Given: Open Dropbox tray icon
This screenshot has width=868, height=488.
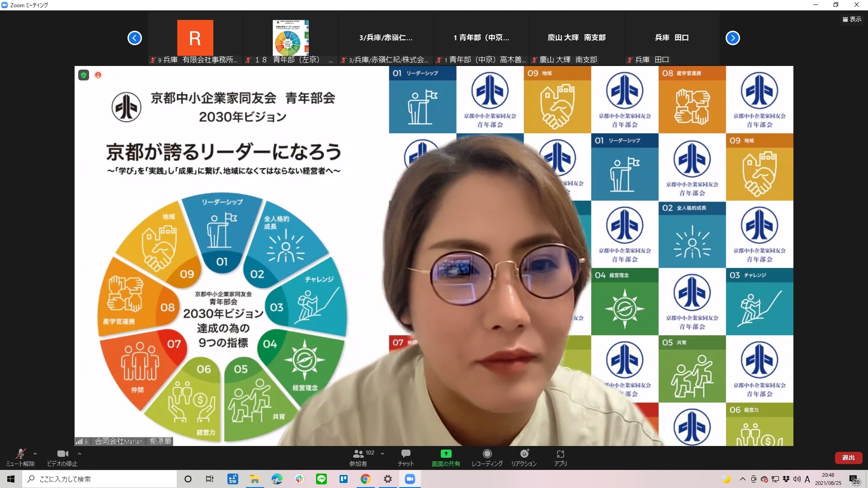Looking at the screenshot, I should tap(786, 479).
